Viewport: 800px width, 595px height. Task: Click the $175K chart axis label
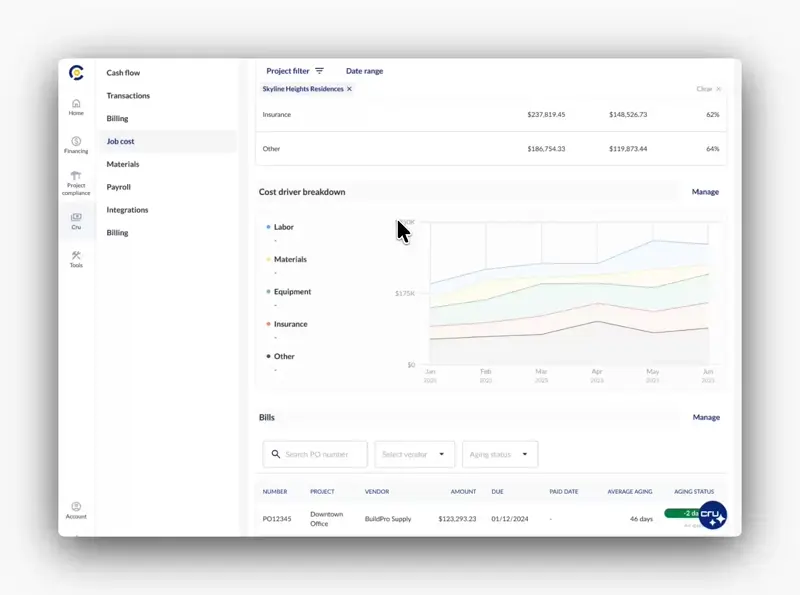coord(405,293)
